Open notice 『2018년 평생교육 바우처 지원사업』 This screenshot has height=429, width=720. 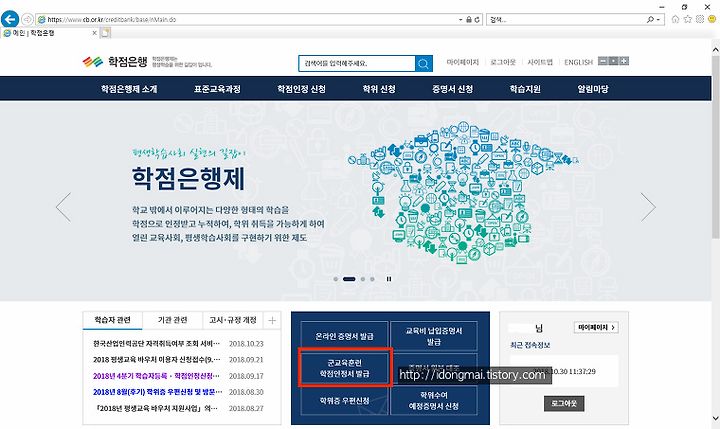156,408
